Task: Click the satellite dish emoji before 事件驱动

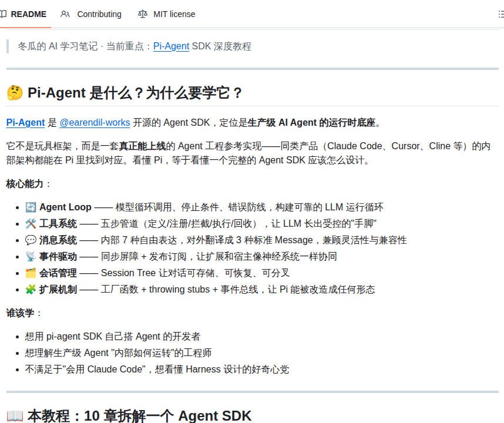Action: point(31,257)
